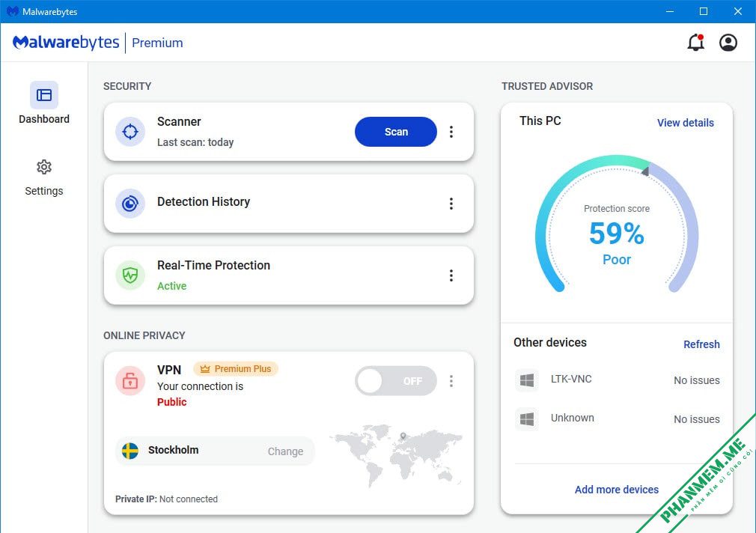Minimize the Malwarebytes window
This screenshot has width=756, height=533.
[x=670, y=11]
